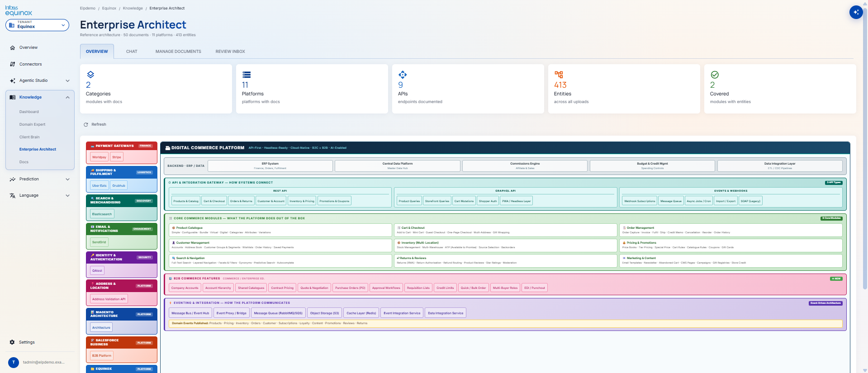Click the Categories layers icon
This screenshot has width=868, height=373.
tap(90, 75)
